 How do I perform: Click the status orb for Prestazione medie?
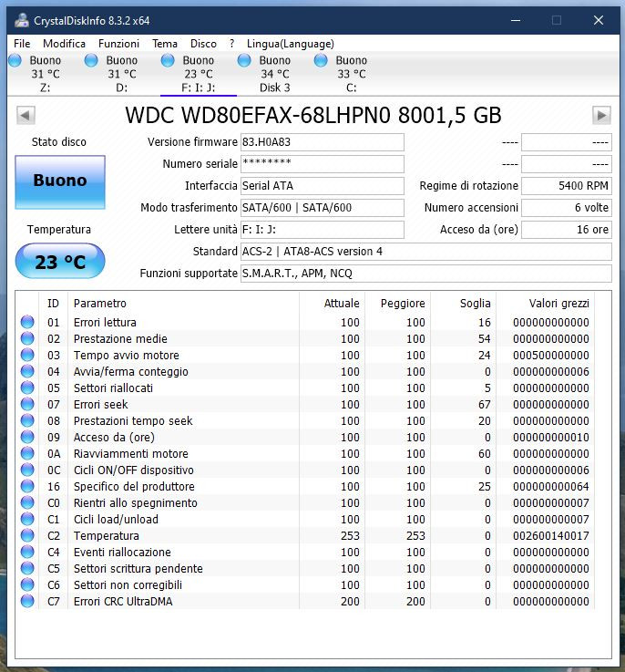[27, 338]
